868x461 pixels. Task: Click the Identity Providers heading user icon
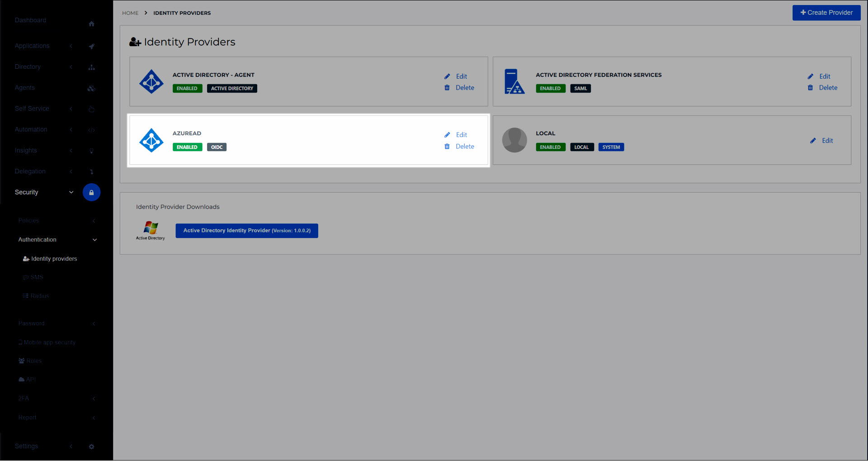tap(135, 42)
